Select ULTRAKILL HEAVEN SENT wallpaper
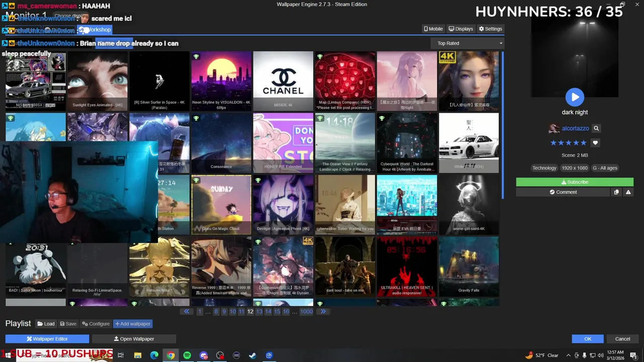This screenshot has height=362, width=644. pyautogui.click(x=407, y=266)
